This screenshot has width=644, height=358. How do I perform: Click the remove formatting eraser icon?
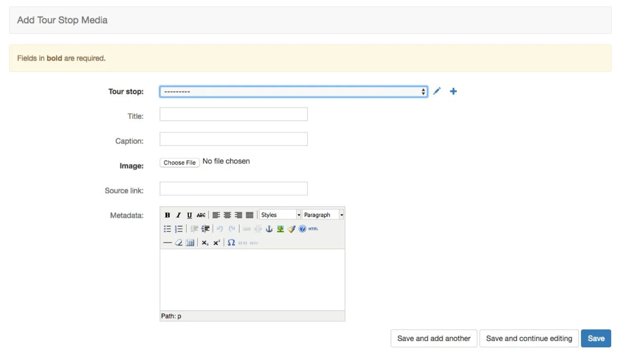click(179, 243)
